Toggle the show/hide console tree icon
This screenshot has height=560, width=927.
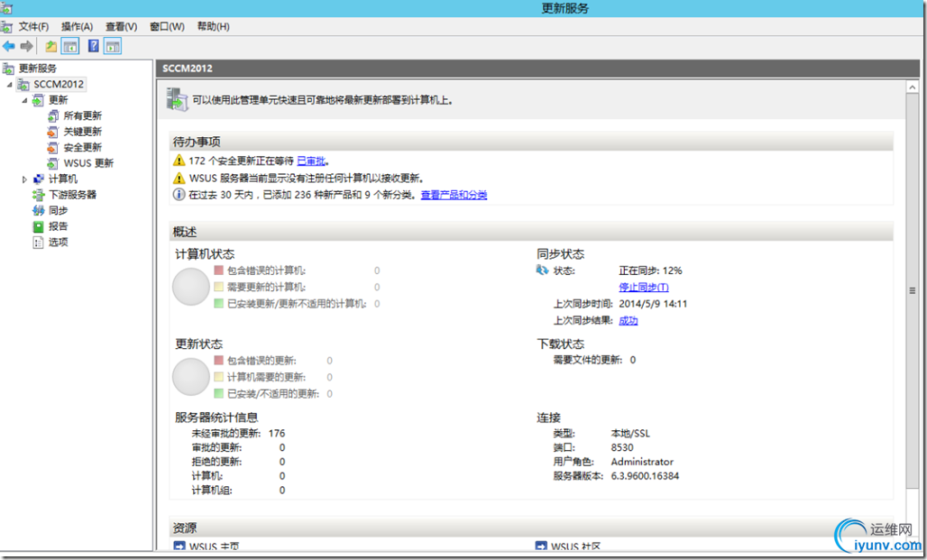69,46
